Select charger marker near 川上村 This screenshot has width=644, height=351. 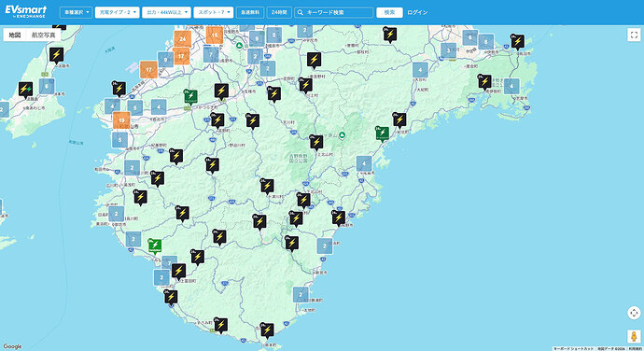point(305,86)
